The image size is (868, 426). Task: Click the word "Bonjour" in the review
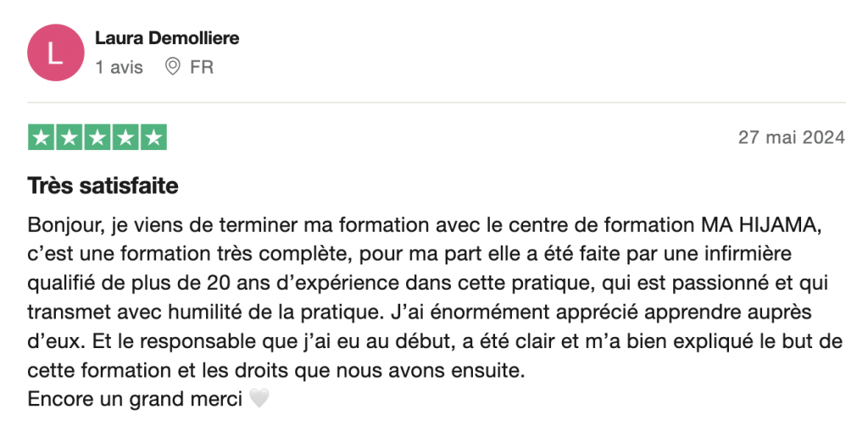tap(62, 225)
